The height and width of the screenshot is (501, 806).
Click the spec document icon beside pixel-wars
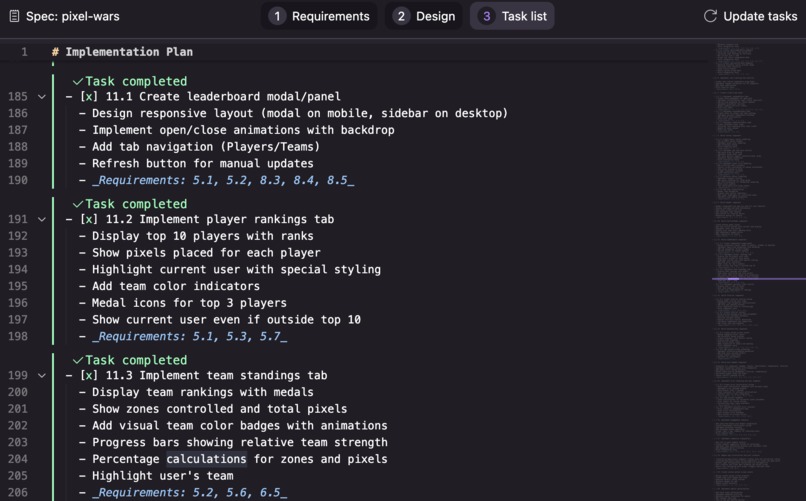coord(14,16)
